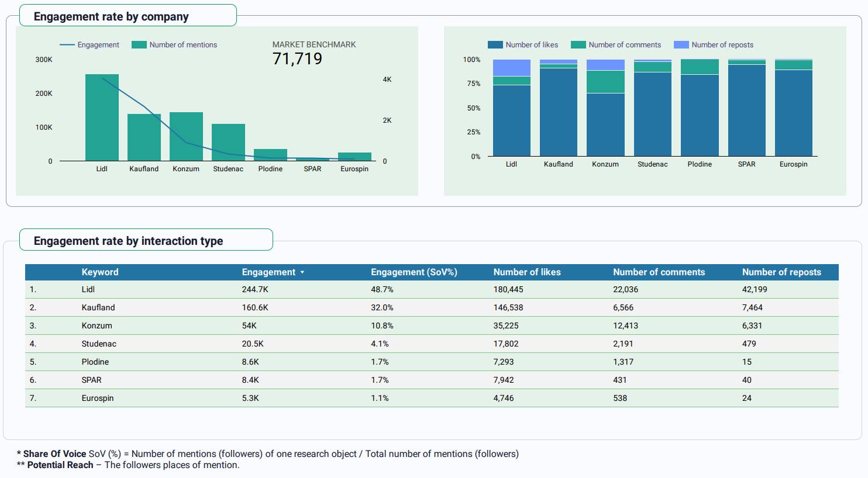868x478 pixels.
Task: Click the Number of comments table header
Action: click(x=659, y=272)
